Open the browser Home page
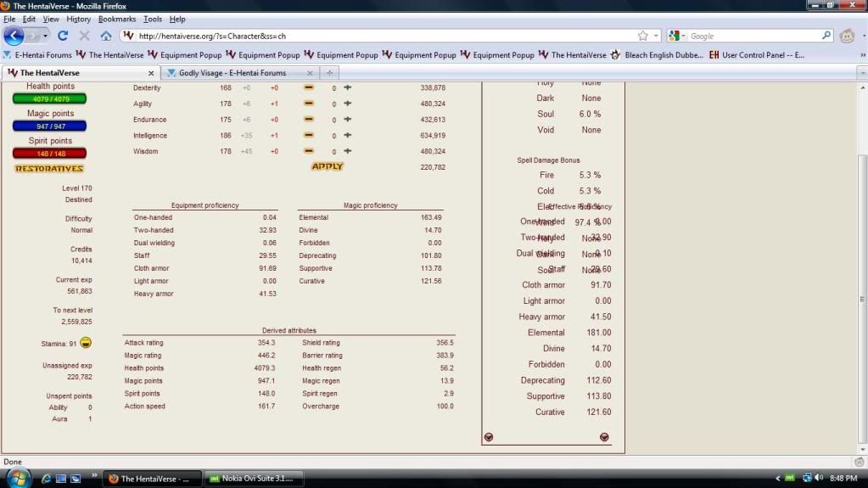The image size is (868, 488). point(106,36)
